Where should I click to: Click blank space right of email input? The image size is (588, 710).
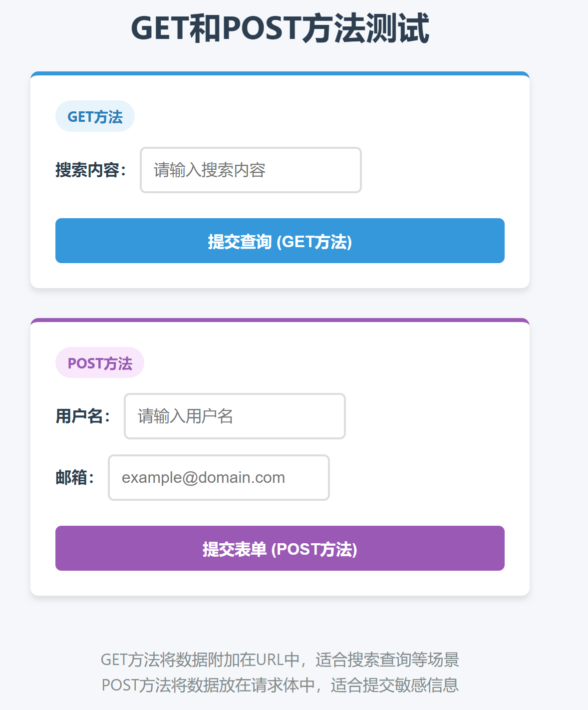pyautogui.click(x=417, y=477)
